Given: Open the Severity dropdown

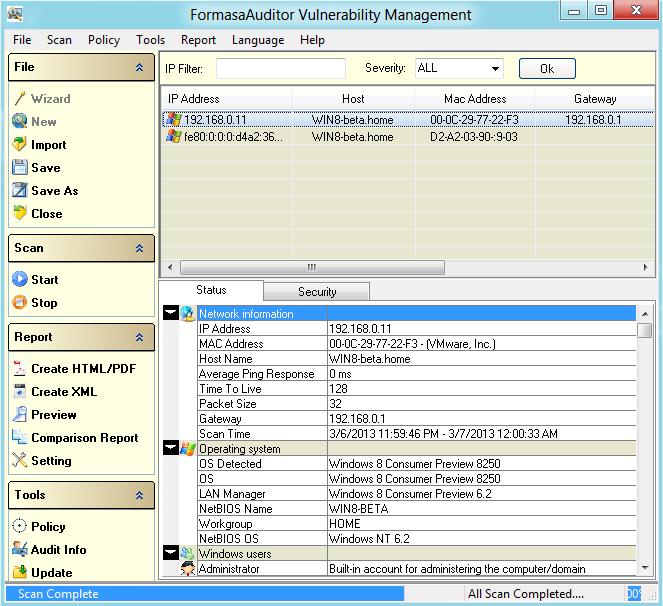Looking at the screenshot, I should tap(495, 69).
